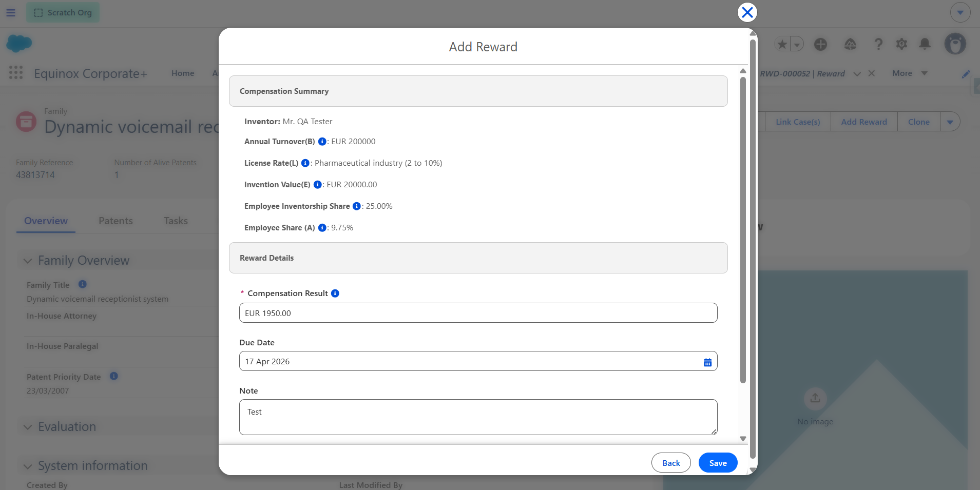Switch to the Overview tab
The image size is (980, 490).
point(46,221)
